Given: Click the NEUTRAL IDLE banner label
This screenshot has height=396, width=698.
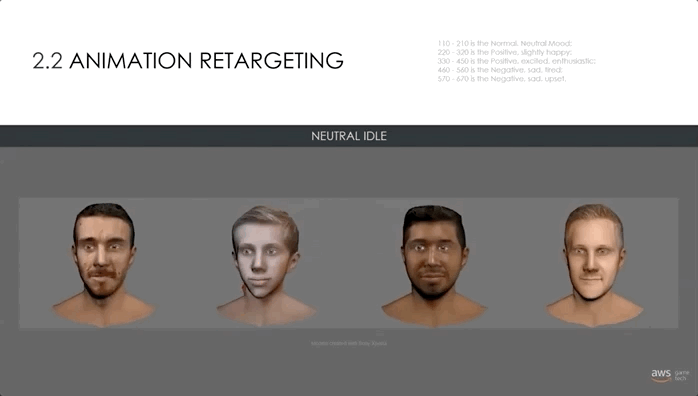Looking at the screenshot, I should click(349, 136).
